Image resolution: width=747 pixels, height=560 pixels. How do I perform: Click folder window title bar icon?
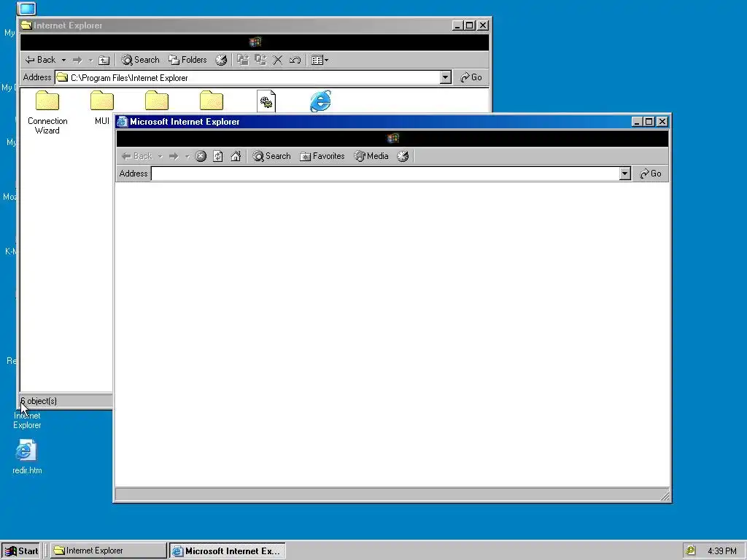(x=26, y=26)
